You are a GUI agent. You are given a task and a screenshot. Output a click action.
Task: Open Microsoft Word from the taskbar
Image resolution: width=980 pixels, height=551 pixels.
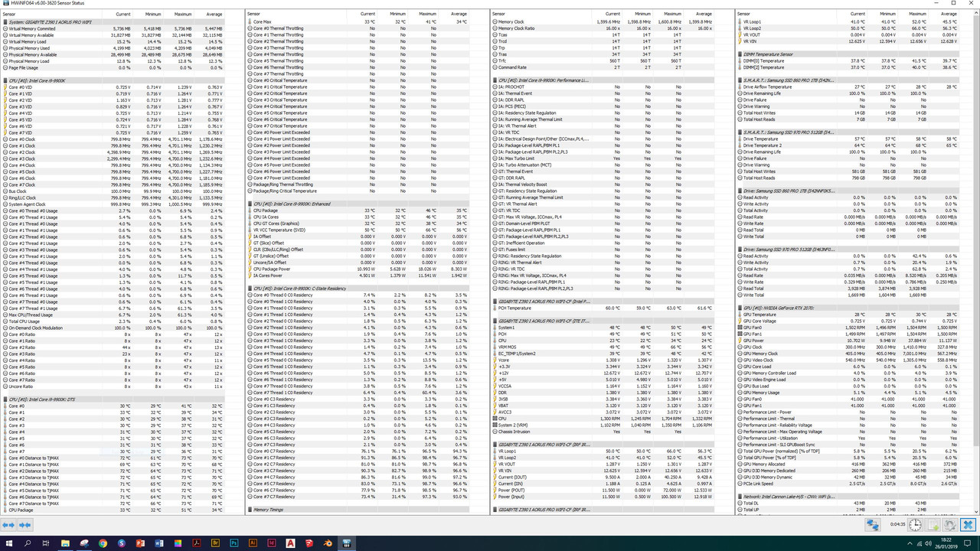(x=158, y=543)
